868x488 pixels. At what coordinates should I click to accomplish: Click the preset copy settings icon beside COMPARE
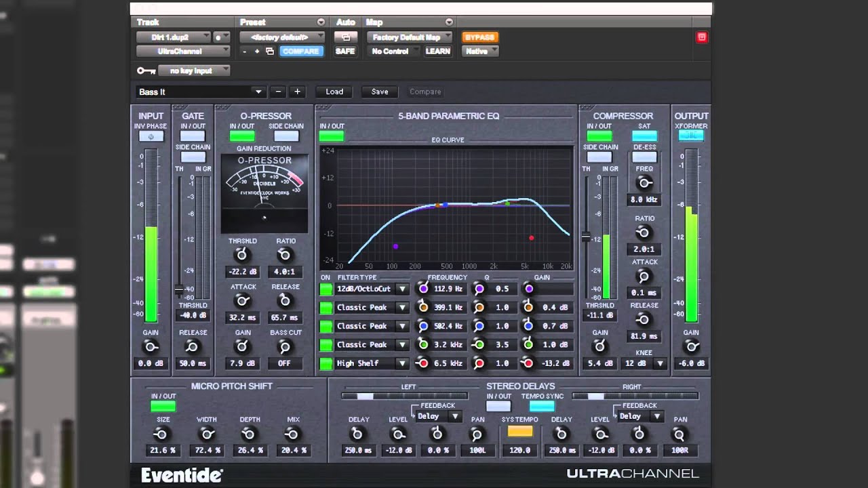click(269, 52)
